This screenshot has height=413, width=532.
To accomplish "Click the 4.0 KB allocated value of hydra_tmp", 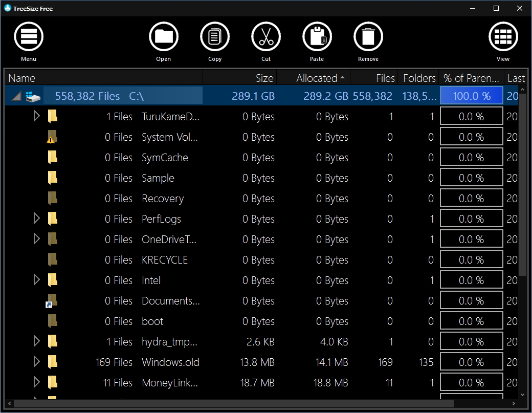I will pyautogui.click(x=334, y=342).
